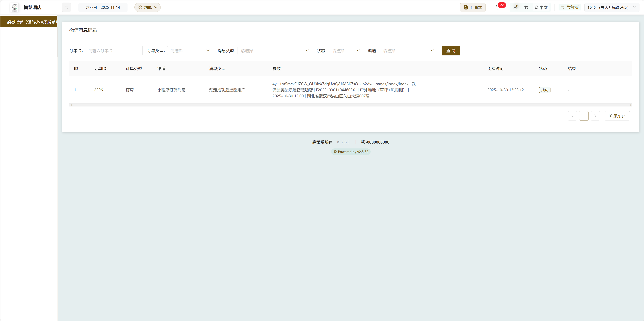Viewport: 644px width, 321px height.
Task: Open the 功能 grid menu
Action: click(148, 8)
